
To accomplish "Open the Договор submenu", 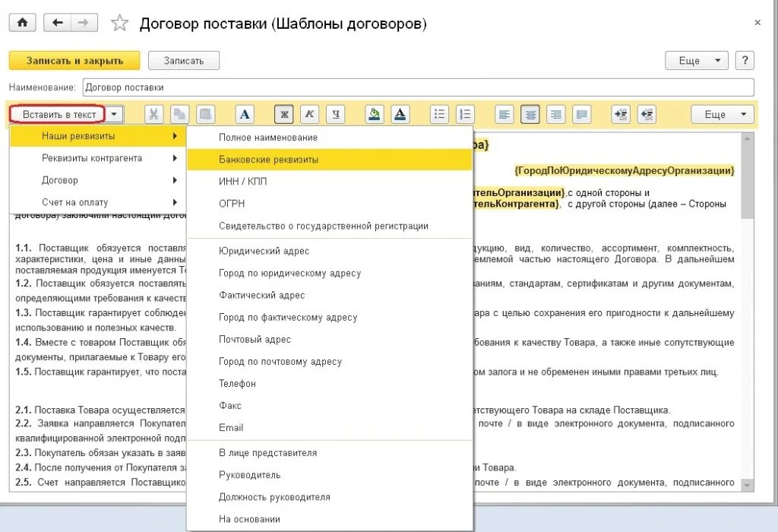I will [98, 180].
